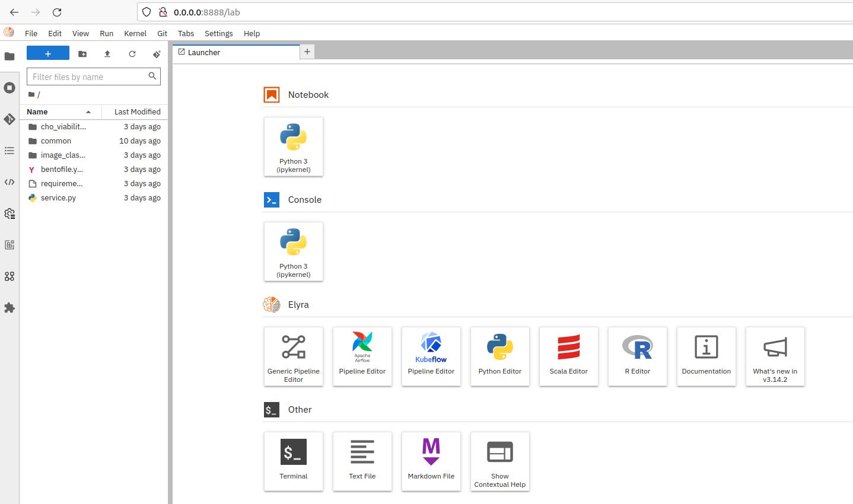Create a new folder in file browser
Image resolution: width=853 pixels, height=504 pixels.
(82, 53)
